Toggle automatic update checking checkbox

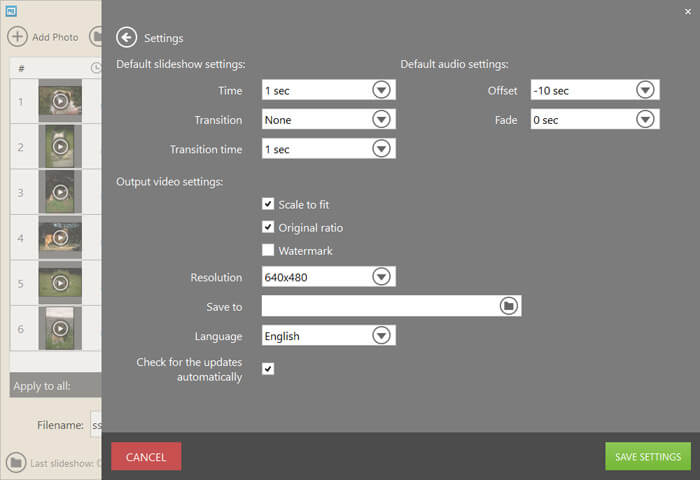[268, 368]
